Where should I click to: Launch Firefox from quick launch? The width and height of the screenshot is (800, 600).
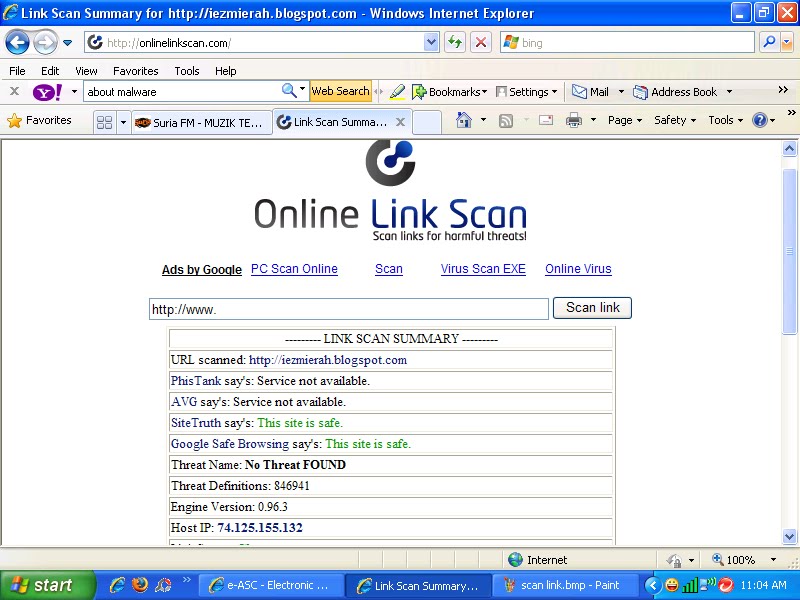tap(140, 585)
